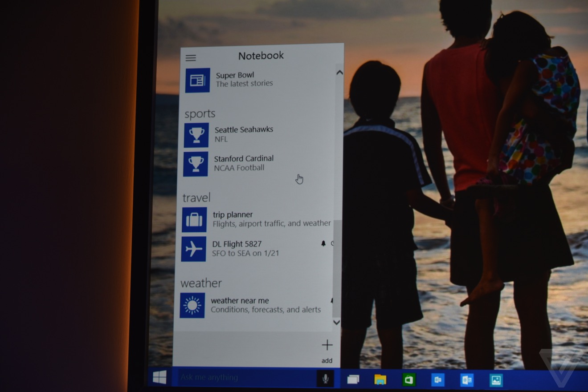Open the Windows Start menu
This screenshot has height=392, width=588.
[159, 377]
